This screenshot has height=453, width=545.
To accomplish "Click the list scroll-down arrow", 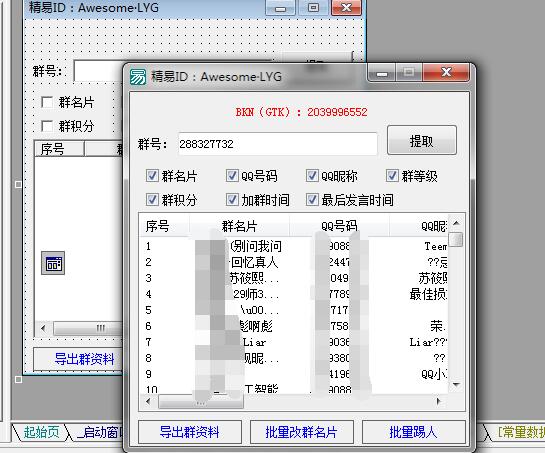I will point(456,385).
